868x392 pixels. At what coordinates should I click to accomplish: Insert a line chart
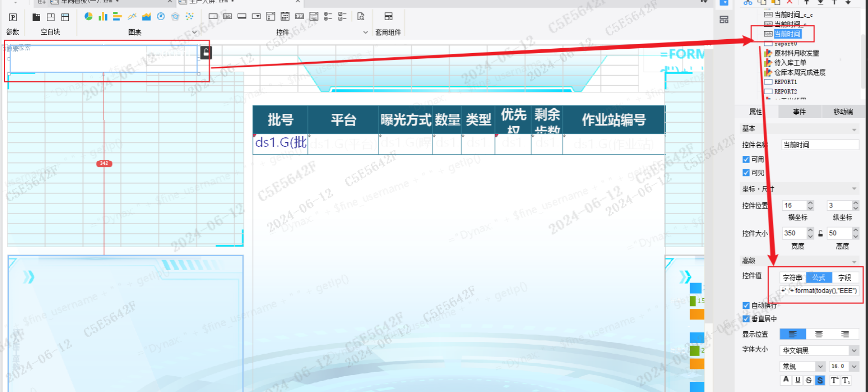[132, 17]
